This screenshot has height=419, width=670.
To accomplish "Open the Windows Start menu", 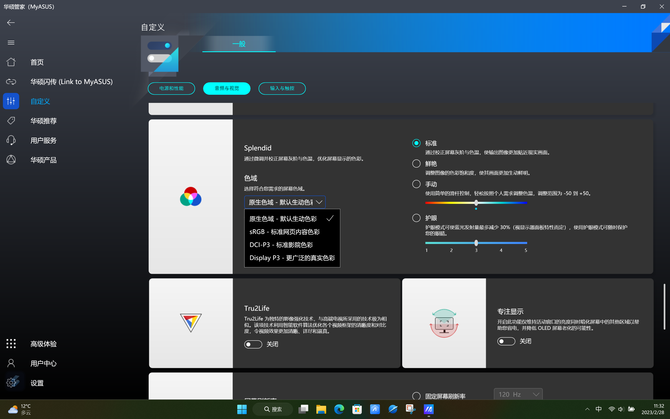I will (x=242, y=410).
